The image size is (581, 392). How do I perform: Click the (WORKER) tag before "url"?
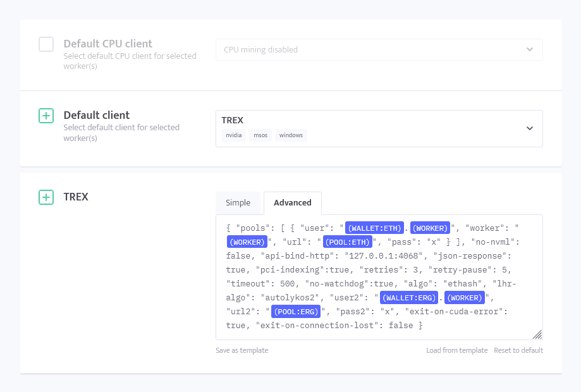247,242
